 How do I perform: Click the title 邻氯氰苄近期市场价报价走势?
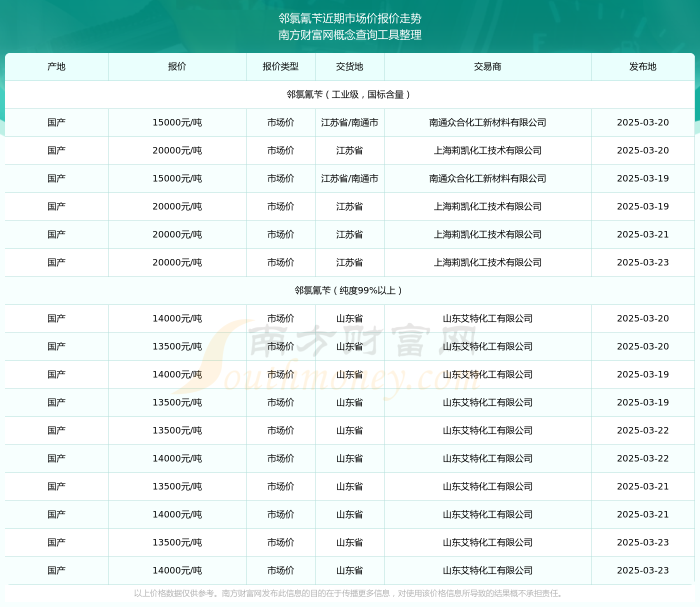tap(350, 18)
